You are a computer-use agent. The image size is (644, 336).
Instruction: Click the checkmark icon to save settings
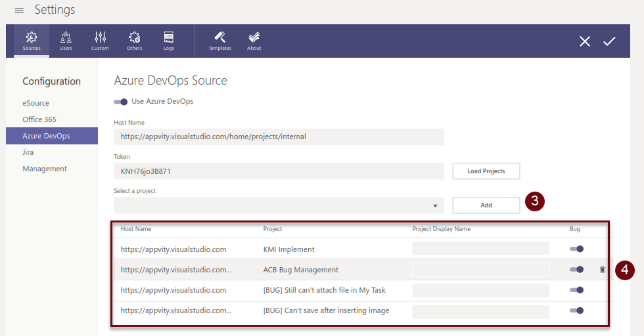(609, 41)
